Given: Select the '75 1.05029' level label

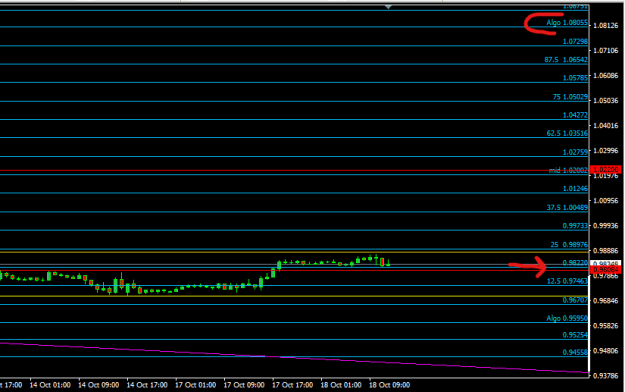Looking at the screenshot, I should click(x=570, y=97).
